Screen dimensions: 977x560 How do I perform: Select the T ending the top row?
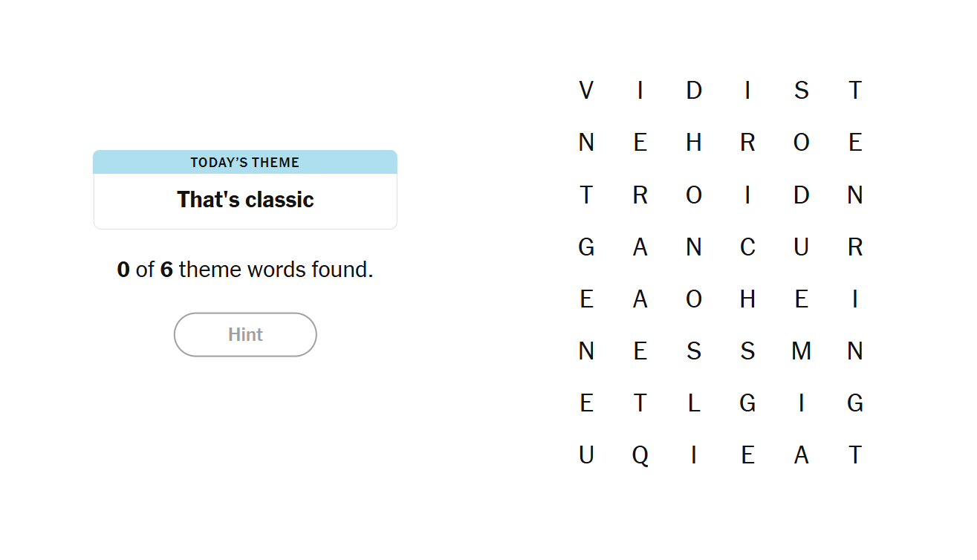(x=855, y=91)
